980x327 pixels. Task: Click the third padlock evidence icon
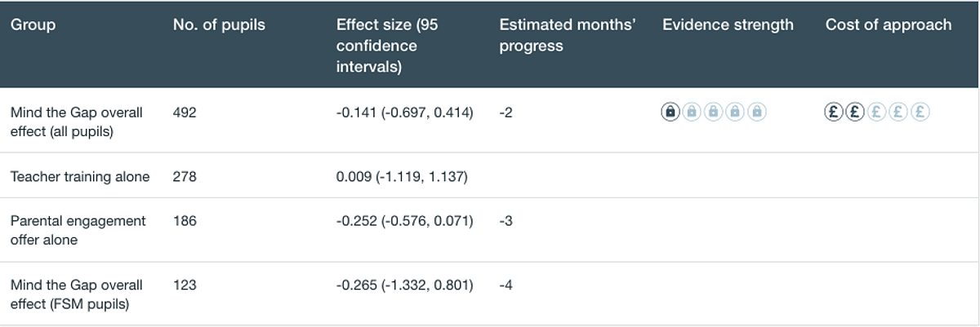[714, 112]
